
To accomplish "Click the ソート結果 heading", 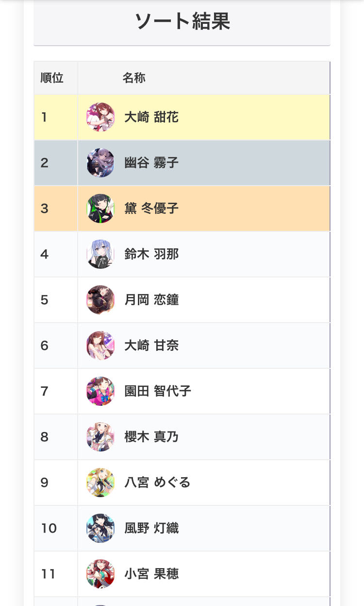I will [x=182, y=22].
